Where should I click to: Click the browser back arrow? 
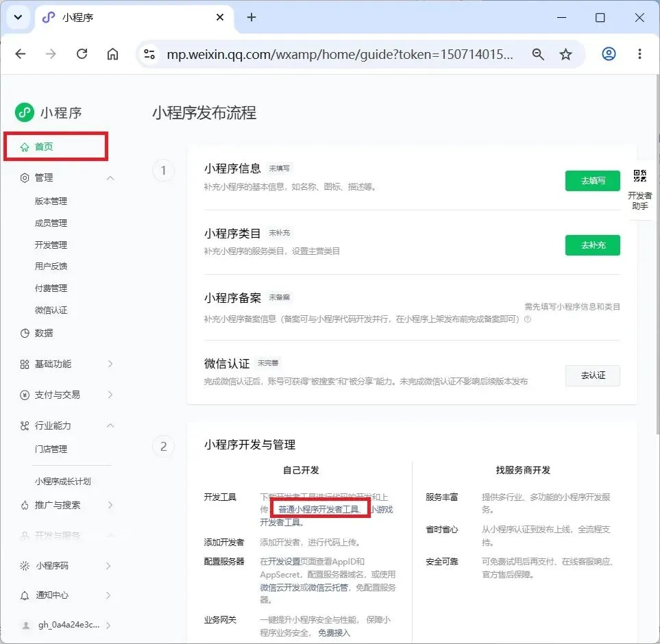[x=20, y=54]
